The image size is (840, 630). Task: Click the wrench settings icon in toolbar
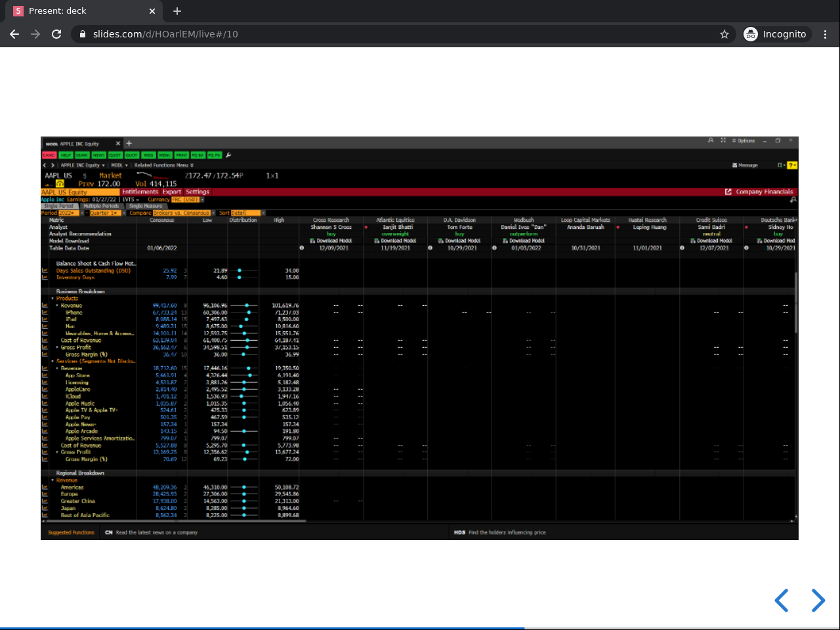click(x=228, y=156)
